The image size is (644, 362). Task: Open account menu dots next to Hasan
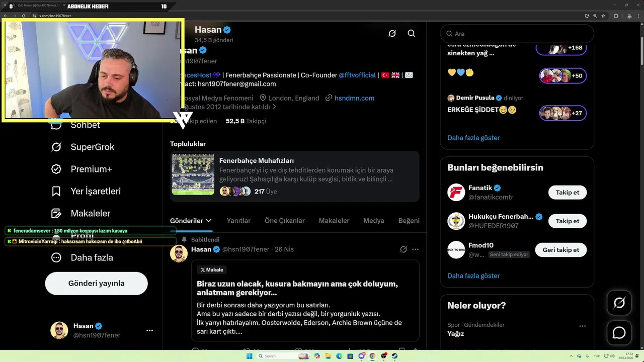coord(149,330)
